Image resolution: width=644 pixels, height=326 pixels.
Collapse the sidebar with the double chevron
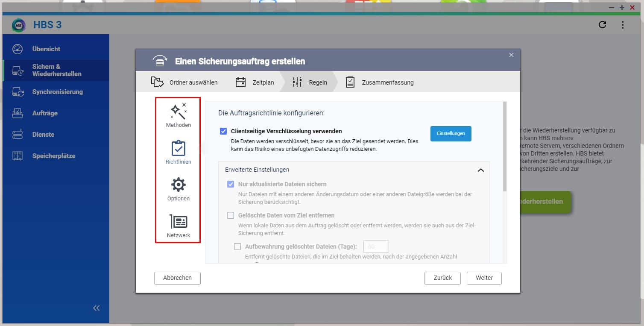coord(97,308)
